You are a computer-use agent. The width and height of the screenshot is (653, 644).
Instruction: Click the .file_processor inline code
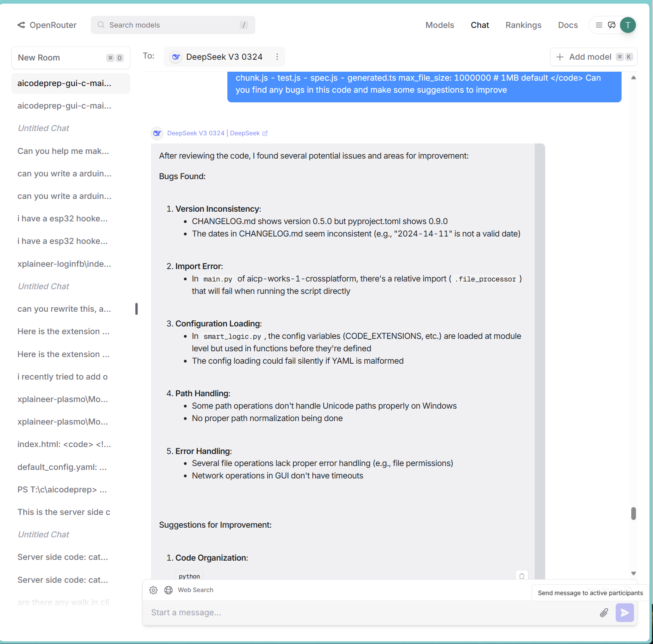point(485,279)
